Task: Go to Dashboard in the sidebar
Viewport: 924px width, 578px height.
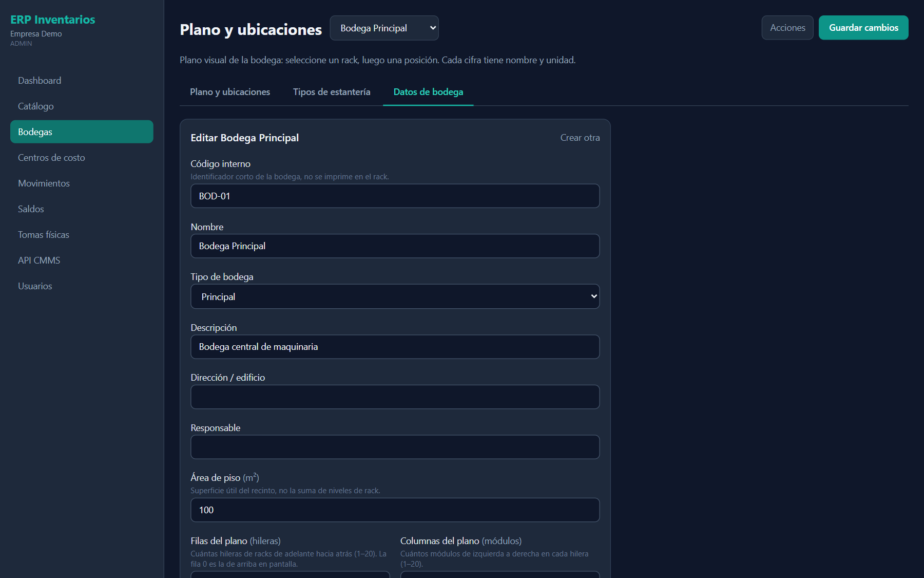Action: tap(82, 81)
